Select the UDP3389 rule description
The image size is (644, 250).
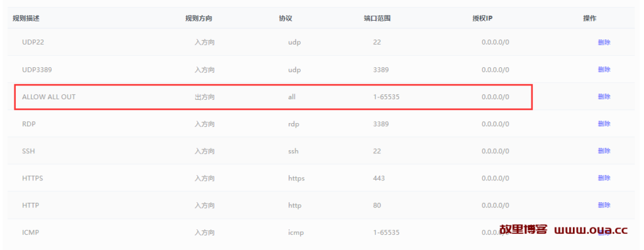37,70
